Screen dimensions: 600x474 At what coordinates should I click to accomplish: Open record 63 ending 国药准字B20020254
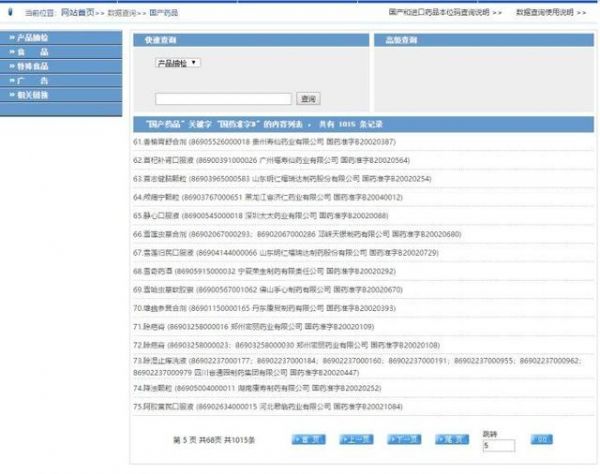point(282,179)
